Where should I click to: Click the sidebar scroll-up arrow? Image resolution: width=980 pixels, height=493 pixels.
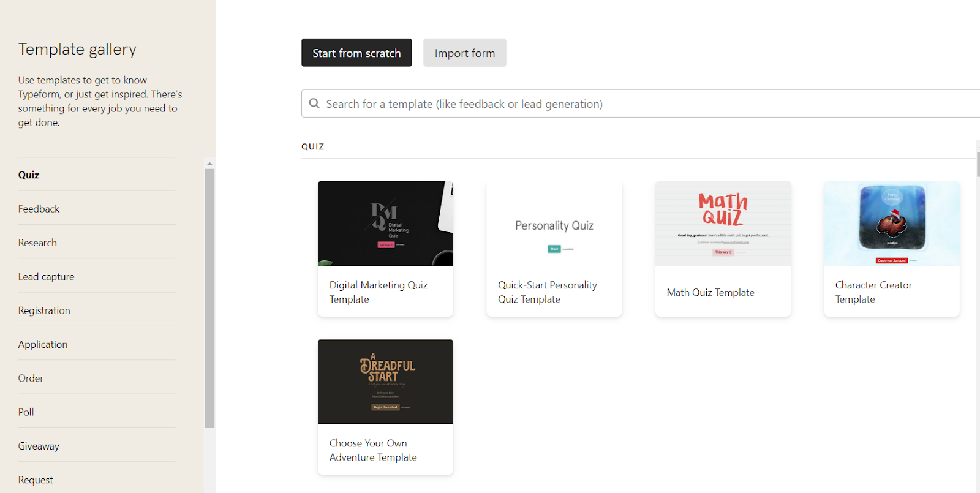tap(209, 164)
